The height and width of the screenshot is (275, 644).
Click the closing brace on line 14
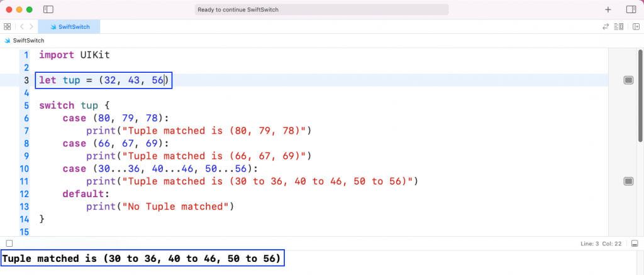[x=42, y=219]
